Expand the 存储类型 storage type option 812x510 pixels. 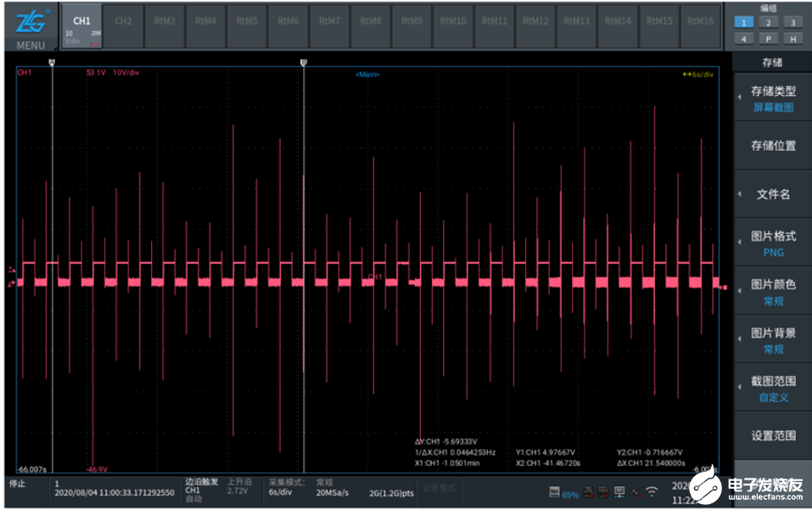pyautogui.click(x=773, y=98)
